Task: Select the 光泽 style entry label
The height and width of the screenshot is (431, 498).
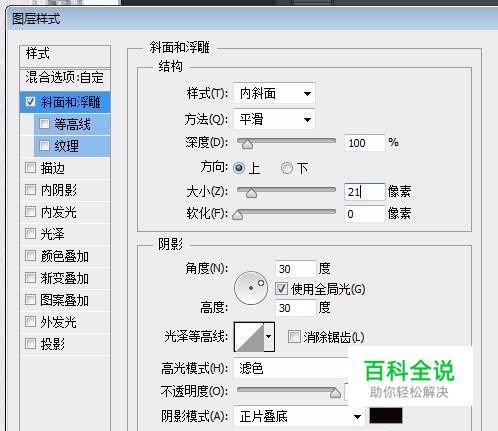Action: (x=52, y=234)
